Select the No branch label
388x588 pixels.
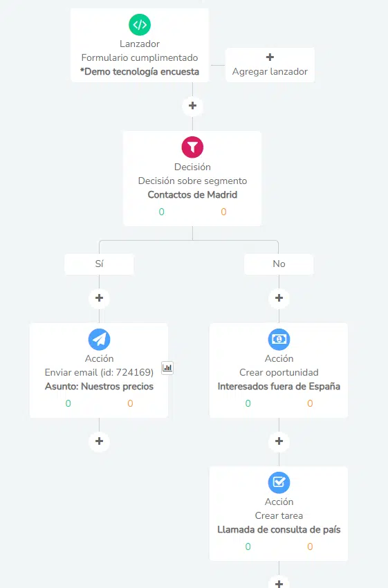point(279,264)
